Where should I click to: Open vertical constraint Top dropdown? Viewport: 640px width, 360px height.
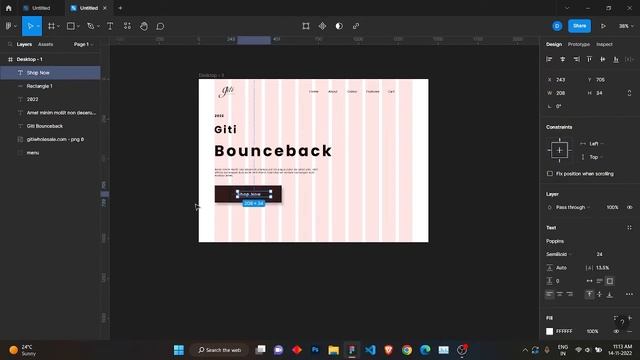[x=596, y=157]
